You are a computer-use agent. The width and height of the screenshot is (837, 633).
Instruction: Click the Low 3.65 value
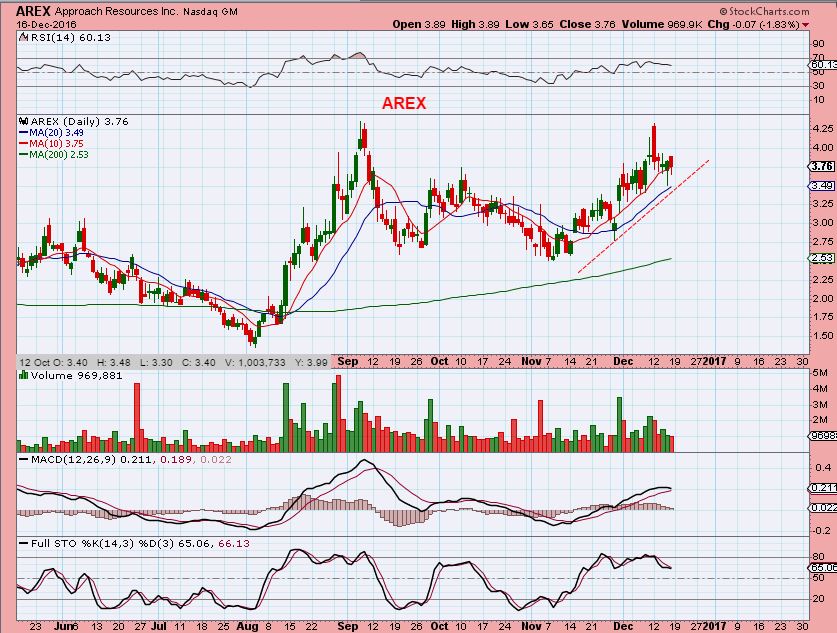coord(530,25)
